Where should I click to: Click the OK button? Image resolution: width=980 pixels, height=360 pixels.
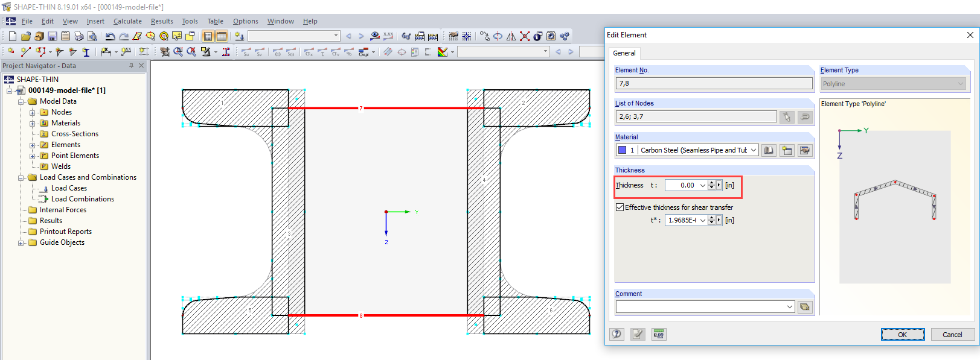(902, 335)
